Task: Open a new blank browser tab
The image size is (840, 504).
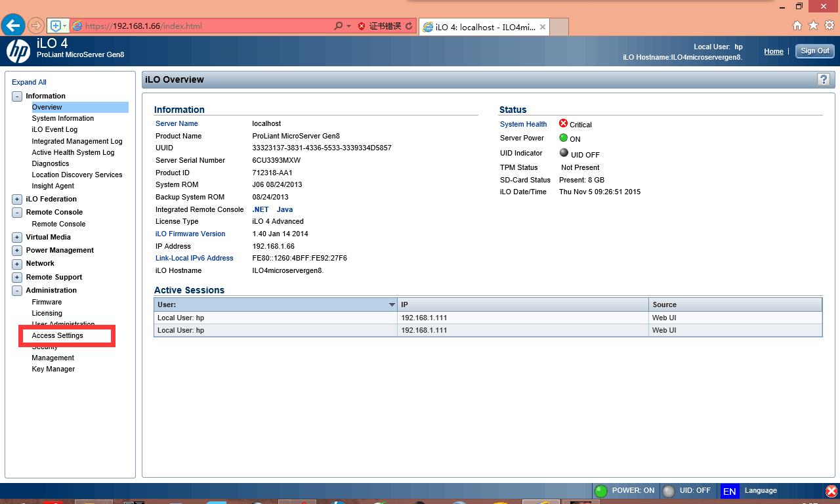Action: 558,27
